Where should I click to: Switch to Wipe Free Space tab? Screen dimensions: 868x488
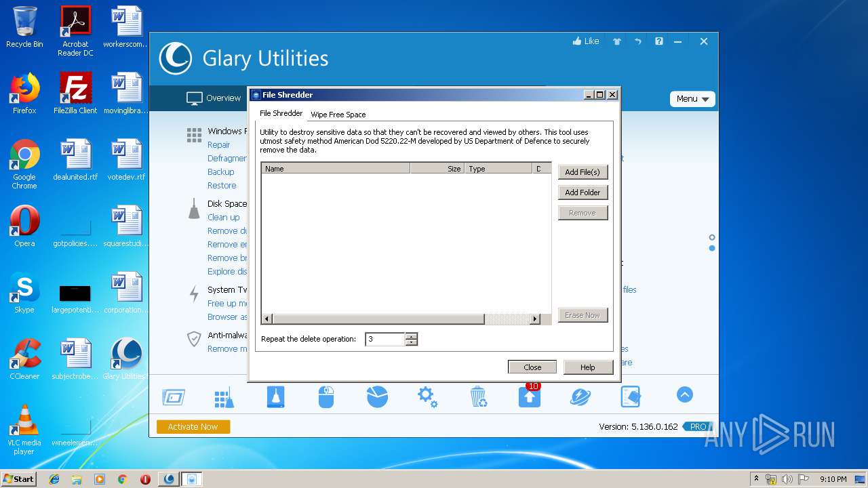[338, 115]
